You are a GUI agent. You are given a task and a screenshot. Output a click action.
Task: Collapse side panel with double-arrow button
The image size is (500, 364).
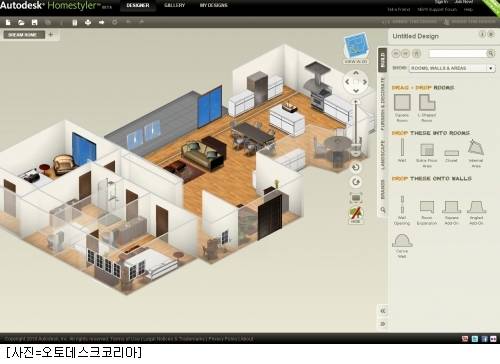(383, 311)
